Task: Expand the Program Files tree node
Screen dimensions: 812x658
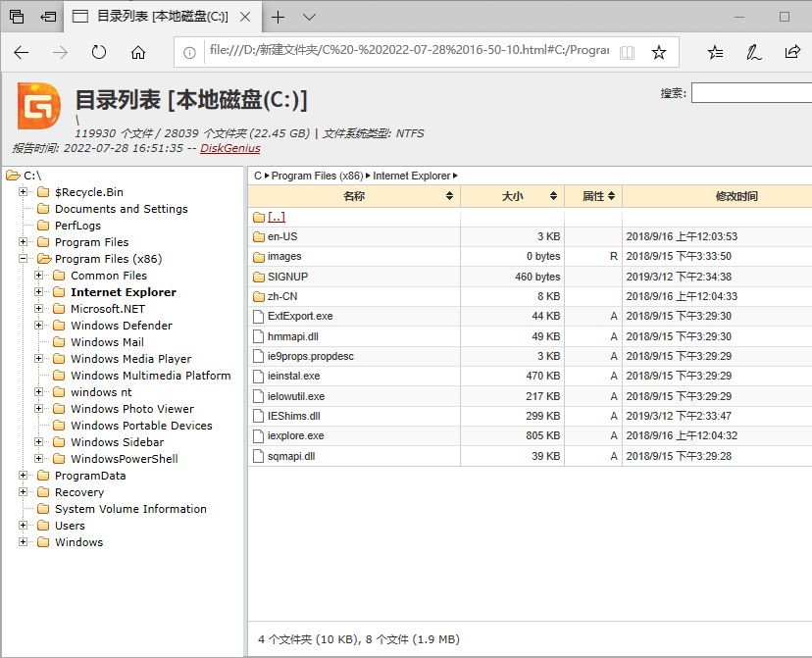Action: click(23, 242)
